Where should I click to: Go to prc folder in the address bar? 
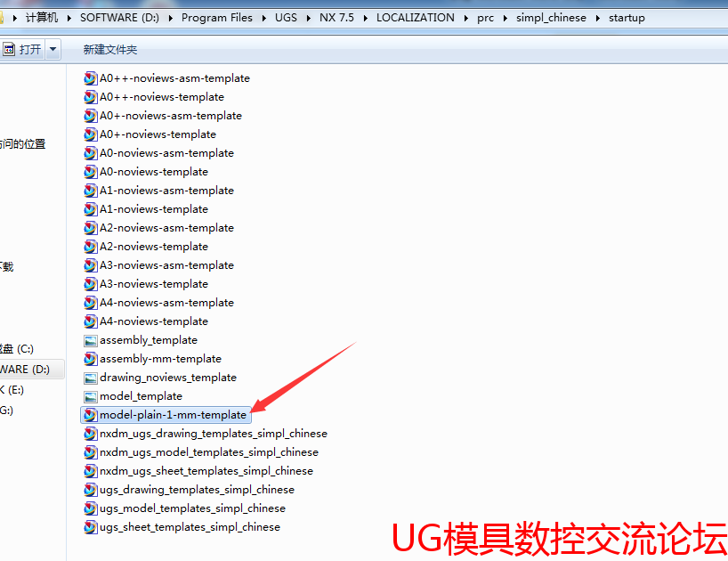point(485,18)
